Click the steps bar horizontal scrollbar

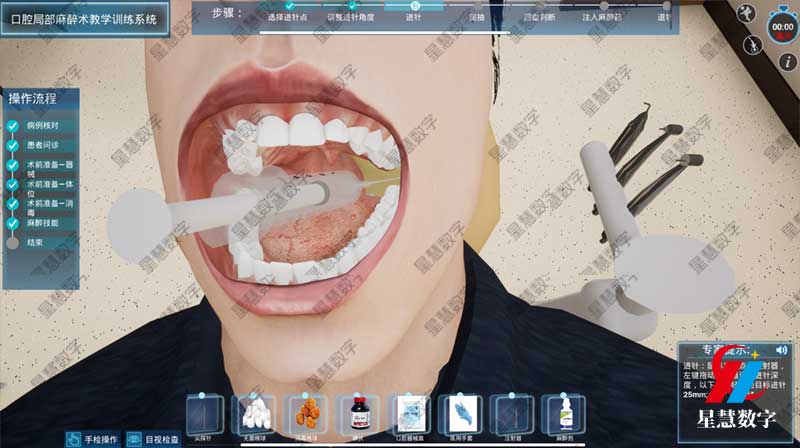click(384, 33)
